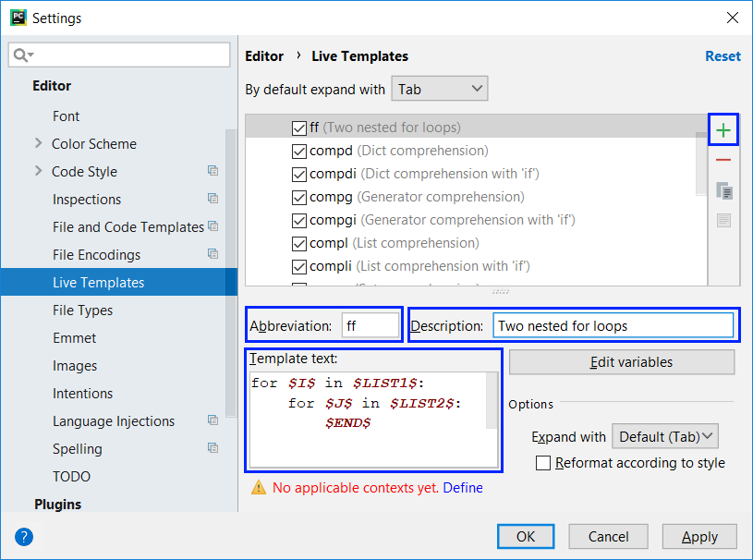Screen dimensions: 753x560
Task: Open the By default expand with dropdown
Action: coord(440,89)
